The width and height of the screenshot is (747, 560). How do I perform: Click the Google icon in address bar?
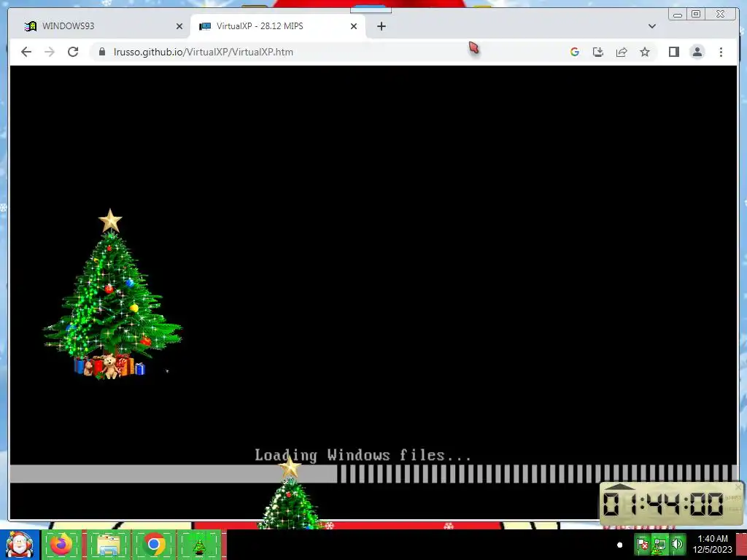(575, 52)
